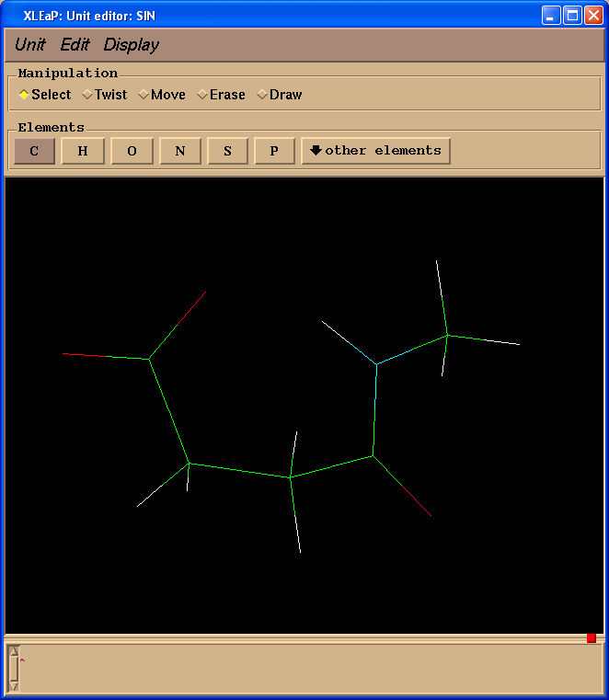The width and height of the screenshot is (609, 700).
Task: Choose the O oxygen element button
Action: (x=132, y=151)
